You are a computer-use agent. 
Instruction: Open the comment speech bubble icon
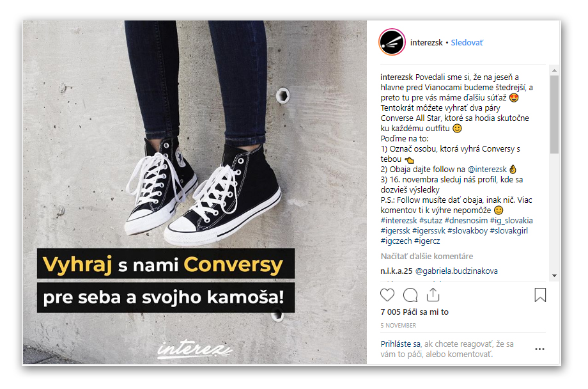pyautogui.click(x=410, y=295)
